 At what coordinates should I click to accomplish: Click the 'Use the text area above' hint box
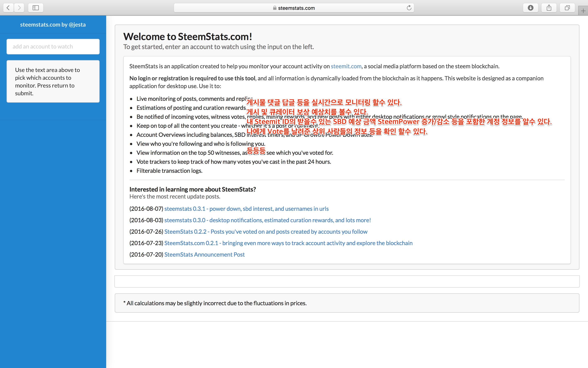53,81
